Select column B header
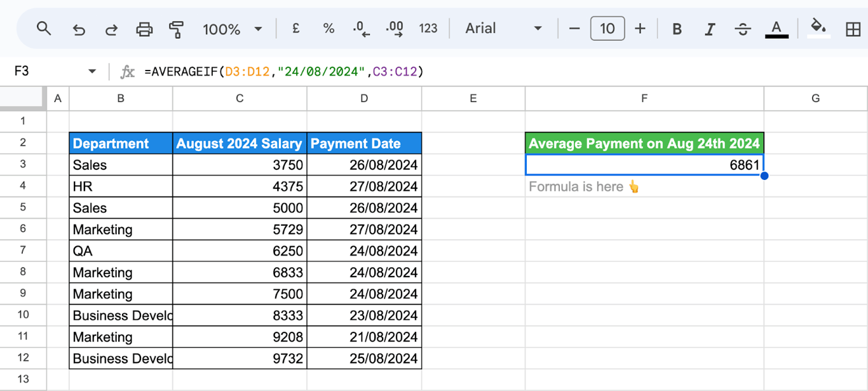Screen dimensions: 868x391 pyautogui.click(x=121, y=98)
